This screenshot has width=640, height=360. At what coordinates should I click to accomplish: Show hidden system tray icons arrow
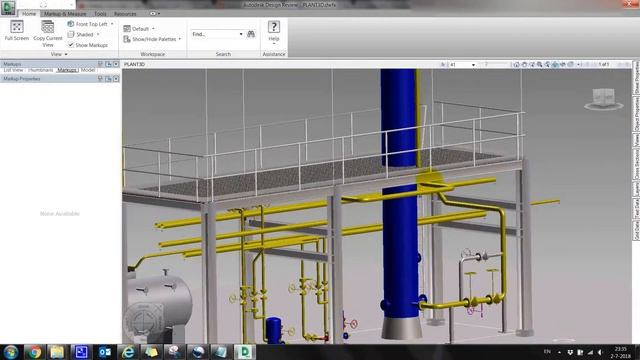[560, 352]
